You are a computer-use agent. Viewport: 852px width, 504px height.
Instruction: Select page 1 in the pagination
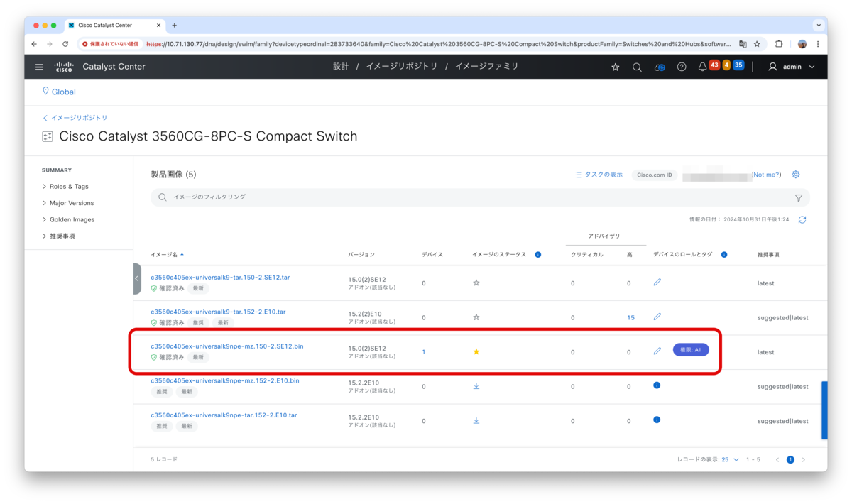pos(790,460)
